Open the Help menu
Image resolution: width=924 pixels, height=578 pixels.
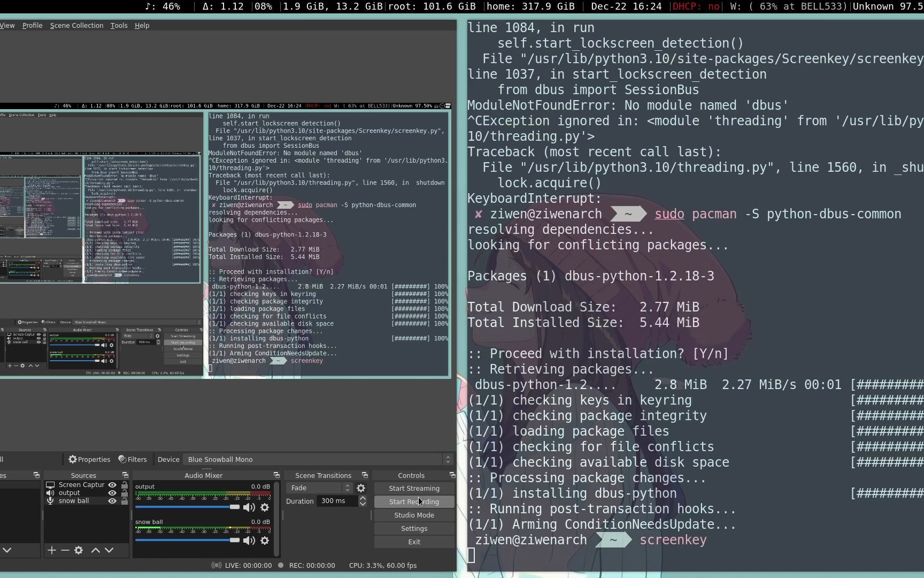click(142, 25)
